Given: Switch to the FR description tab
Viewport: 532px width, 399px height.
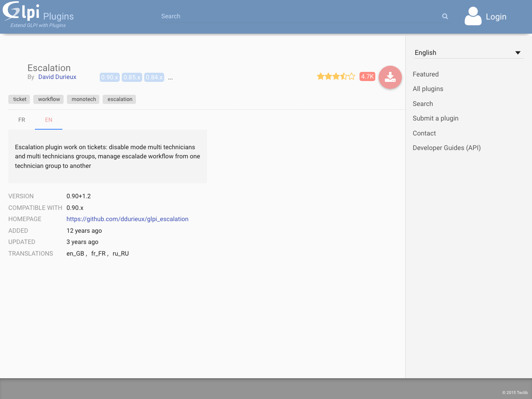Looking at the screenshot, I should (x=21, y=120).
